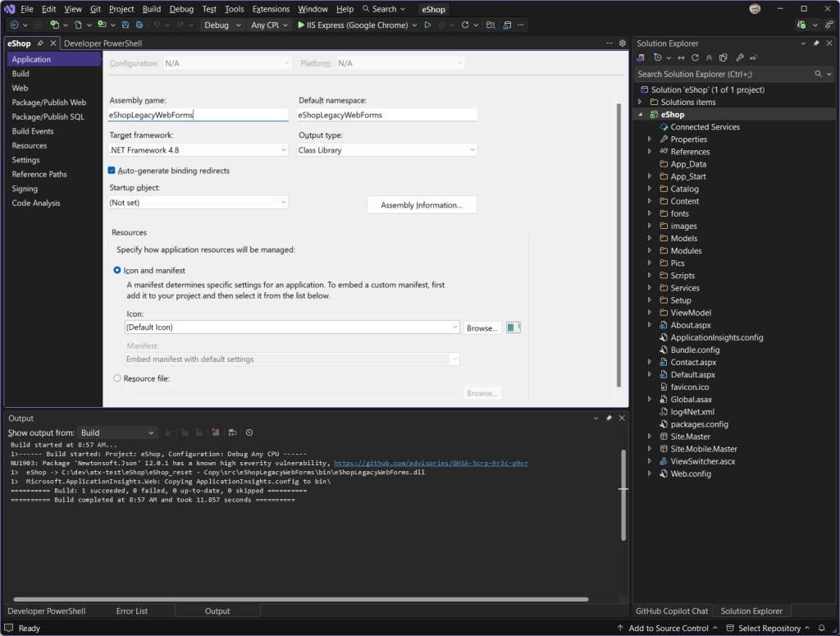Clear all text in the Output window
Screen dimensions: 840x636
[216, 432]
